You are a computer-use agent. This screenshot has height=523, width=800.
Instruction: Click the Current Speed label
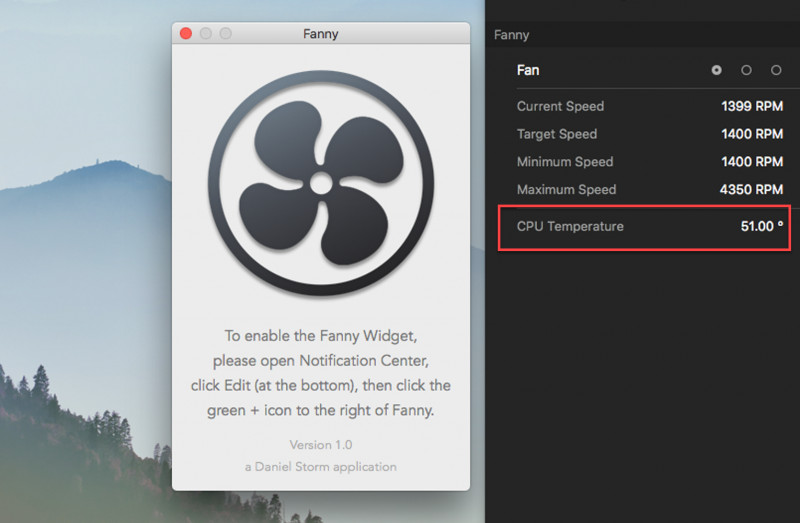(x=560, y=106)
